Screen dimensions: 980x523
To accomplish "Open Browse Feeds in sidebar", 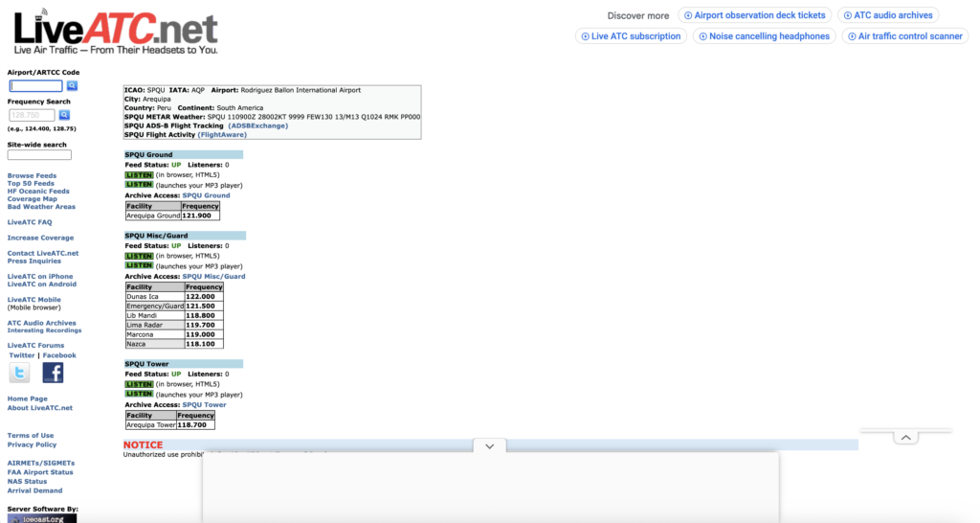I will [x=32, y=176].
